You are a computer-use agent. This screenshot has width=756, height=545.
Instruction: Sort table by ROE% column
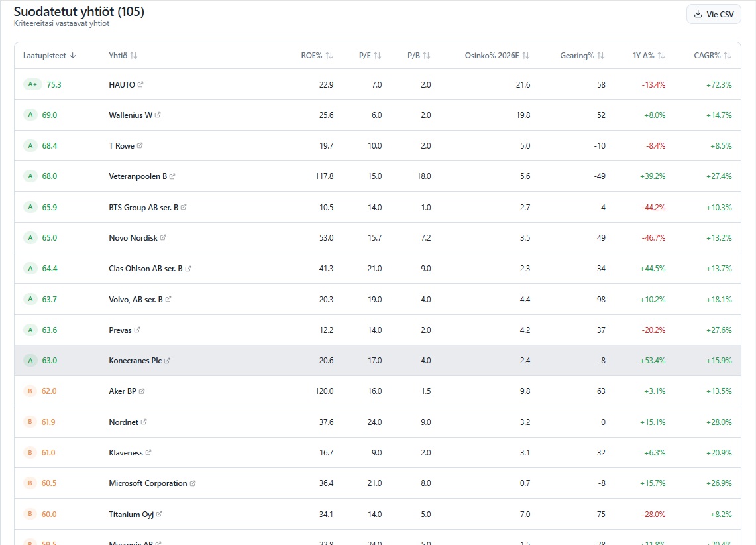[317, 56]
